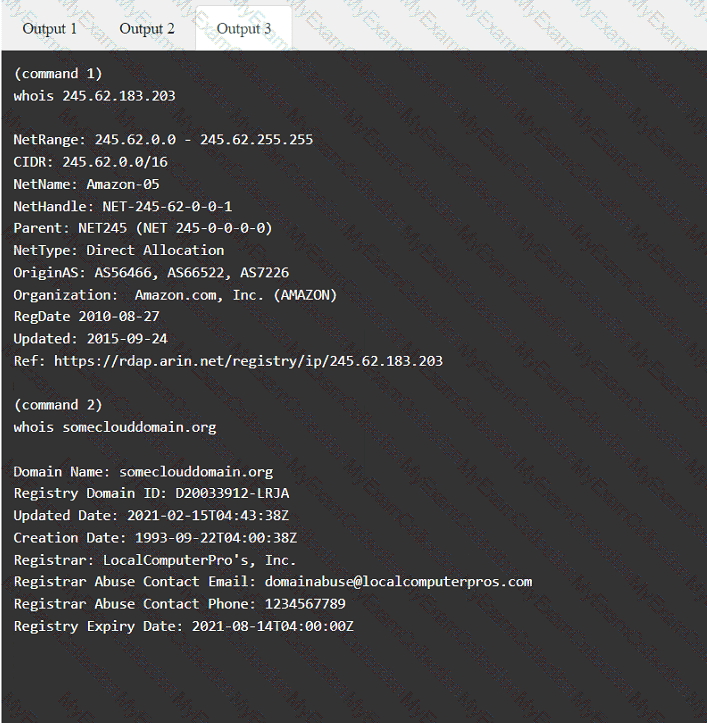Click the NetName Amazon-05 line
The height and width of the screenshot is (723, 707).
(x=86, y=184)
